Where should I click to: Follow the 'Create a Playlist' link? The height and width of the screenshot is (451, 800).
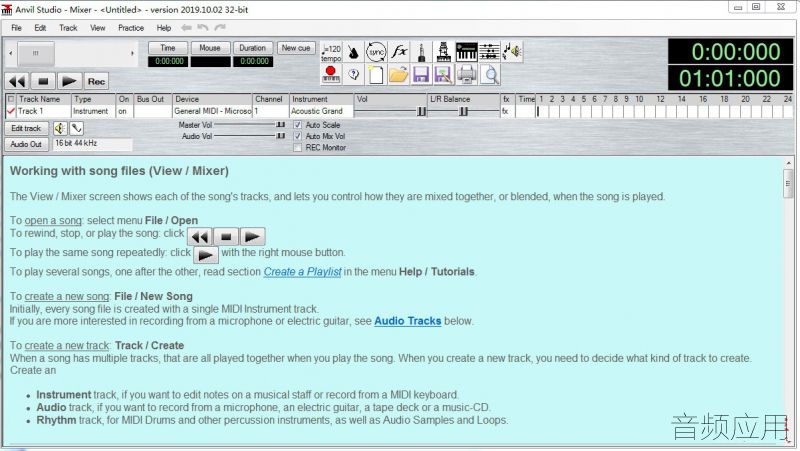(302, 272)
